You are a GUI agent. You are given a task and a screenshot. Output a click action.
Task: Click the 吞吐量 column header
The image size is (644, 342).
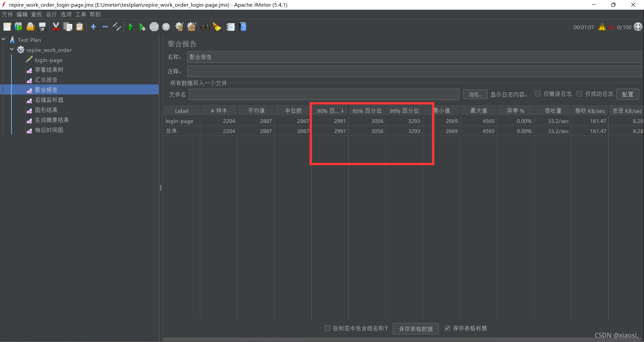(x=553, y=111)
